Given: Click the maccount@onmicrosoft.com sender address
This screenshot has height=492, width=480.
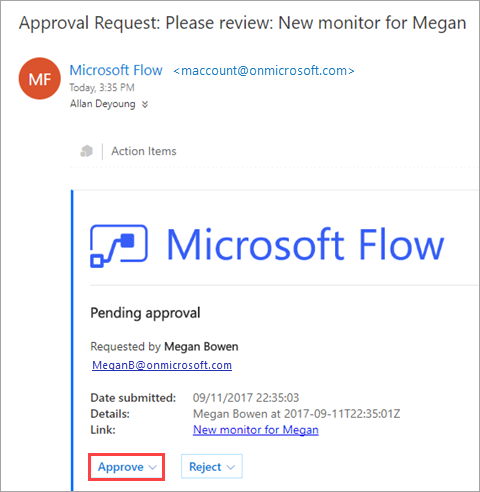Looking at the screenshot, I should (x=264, y=71).
